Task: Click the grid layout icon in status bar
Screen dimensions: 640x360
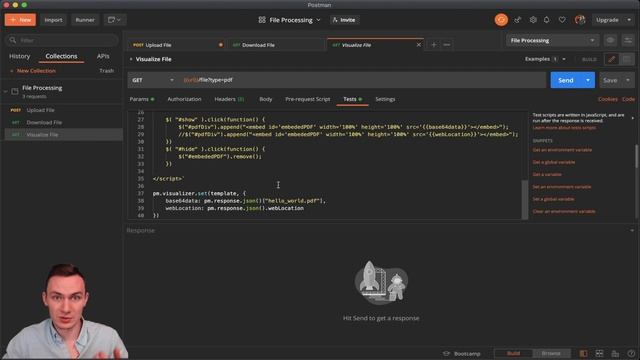Action: click(599, 353)
